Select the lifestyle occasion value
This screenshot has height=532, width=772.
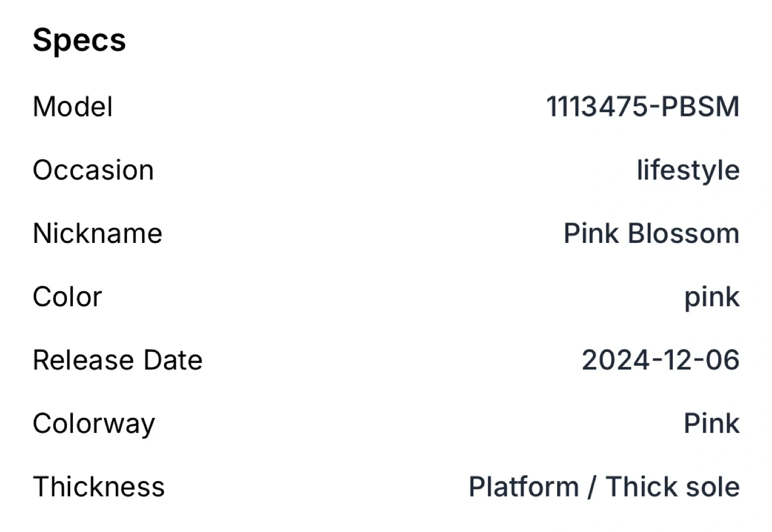pyautogui.click(x=688, y=170)
